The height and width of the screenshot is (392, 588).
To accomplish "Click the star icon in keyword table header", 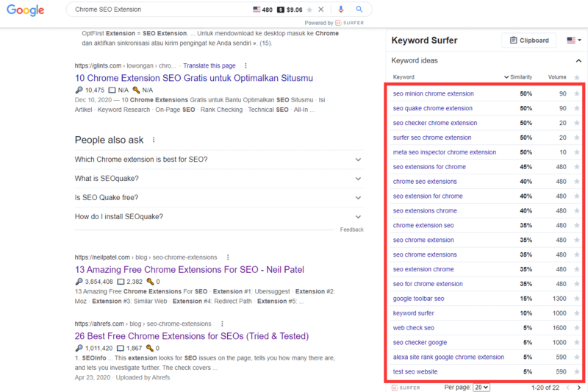I will pyautogui.click(x=577, y=77).
